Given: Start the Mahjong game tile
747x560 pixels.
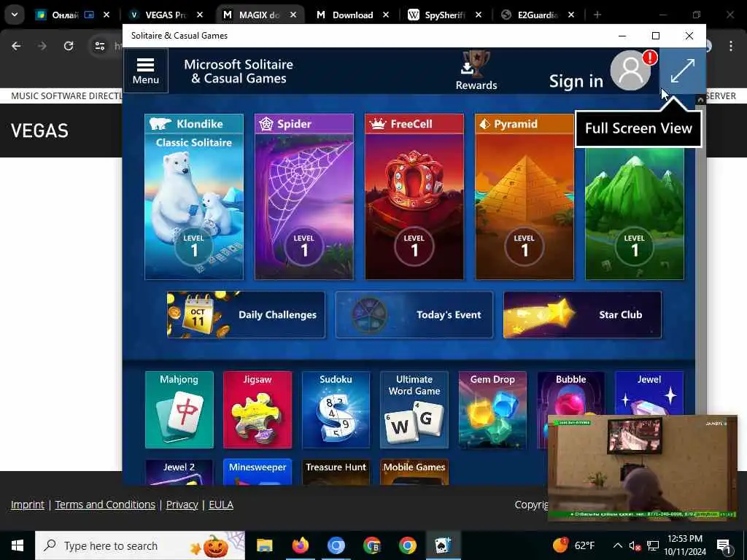Looking at the screenshot, I should [179, 410].
